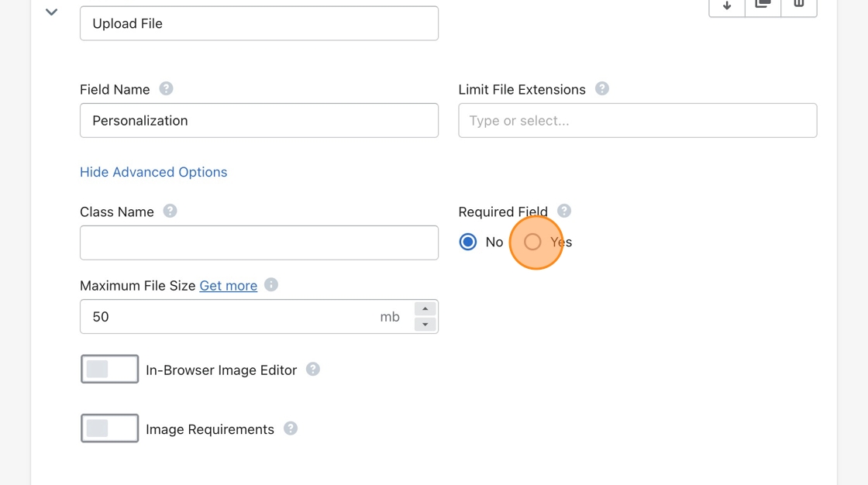The width and height of the screenshot is (868, 485).
Task: Select No for Required Field
Action: pyautogui.click(x=468, y=242)
